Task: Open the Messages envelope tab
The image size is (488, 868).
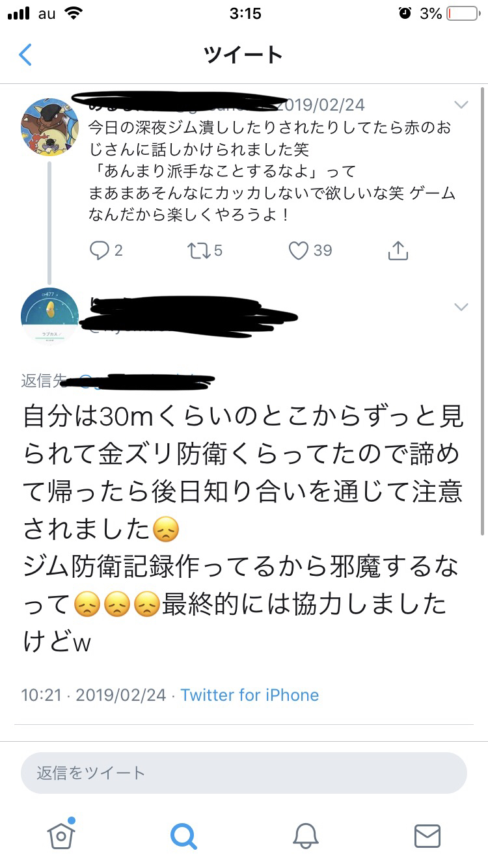Action: click(427, 836)
